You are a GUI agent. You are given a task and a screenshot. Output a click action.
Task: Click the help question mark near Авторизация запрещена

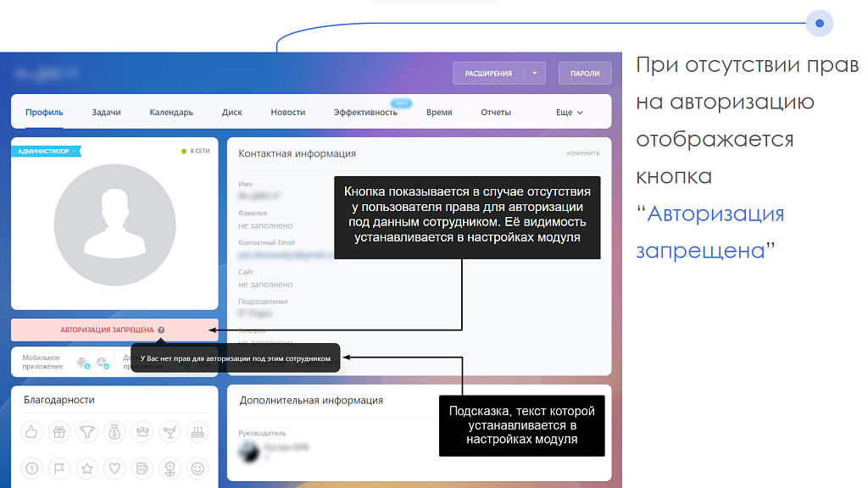click(161, 330)
